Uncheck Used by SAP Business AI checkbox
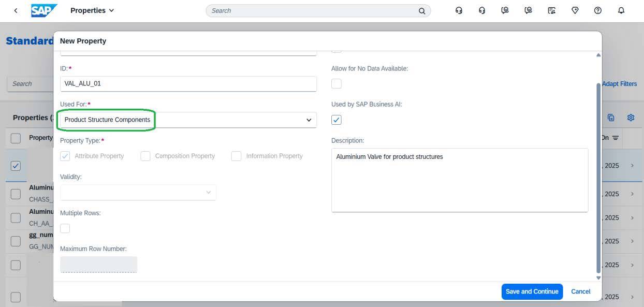Viewport: 644px width, 307px height. [x=336, y=120]
